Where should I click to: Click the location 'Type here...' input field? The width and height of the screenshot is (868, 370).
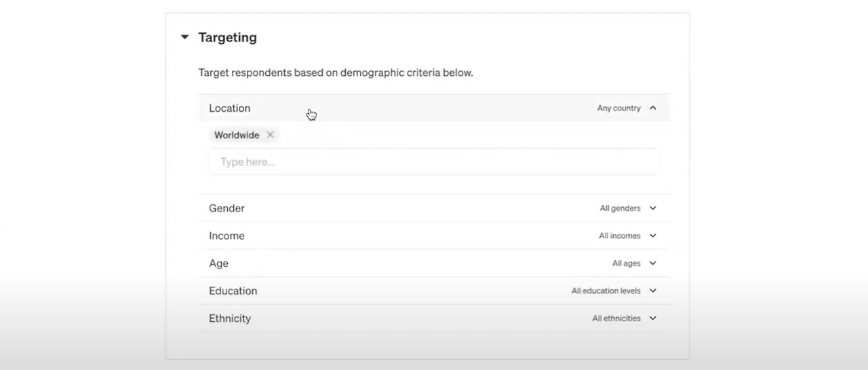[x=434, y=162]
